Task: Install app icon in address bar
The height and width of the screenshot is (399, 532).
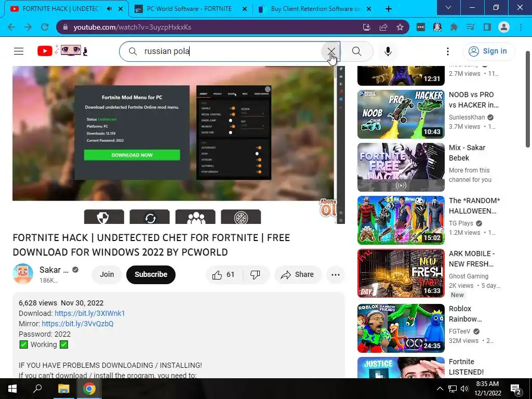Action: (x=366, y=27)
